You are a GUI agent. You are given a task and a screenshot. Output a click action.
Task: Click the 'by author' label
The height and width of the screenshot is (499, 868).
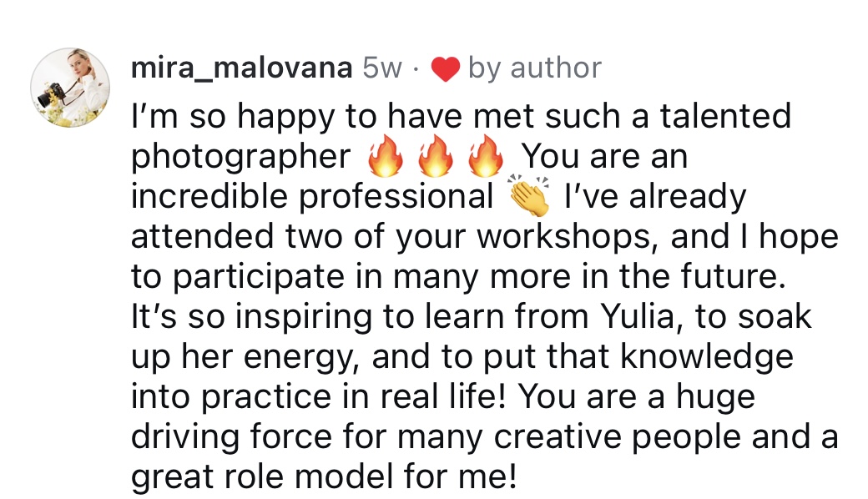(x=534, y=68)
